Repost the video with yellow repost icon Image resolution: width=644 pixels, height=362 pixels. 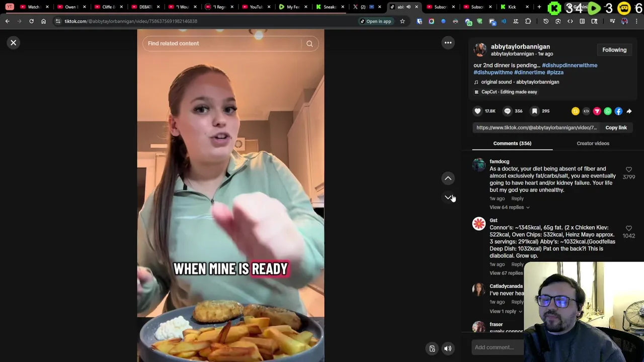pos(575,111)
